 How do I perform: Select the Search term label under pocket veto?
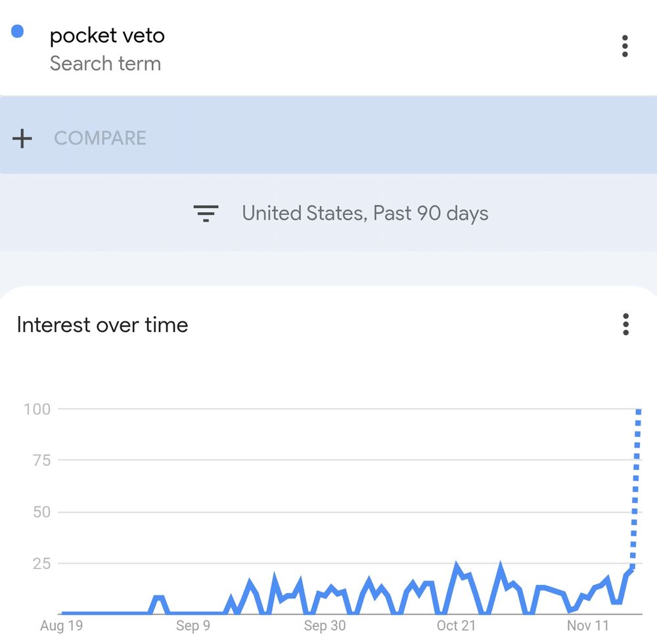tap(105, 64)
